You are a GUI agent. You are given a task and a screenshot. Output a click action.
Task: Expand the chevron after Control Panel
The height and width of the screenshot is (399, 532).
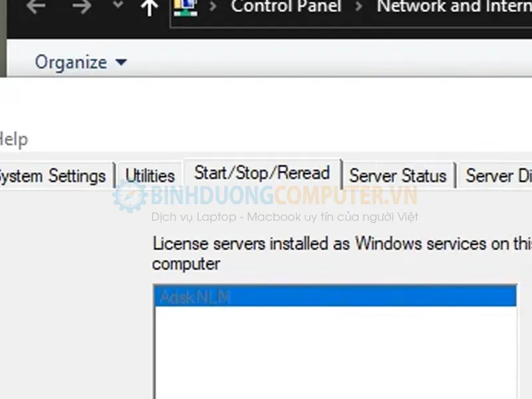click(x=360, y=7)
